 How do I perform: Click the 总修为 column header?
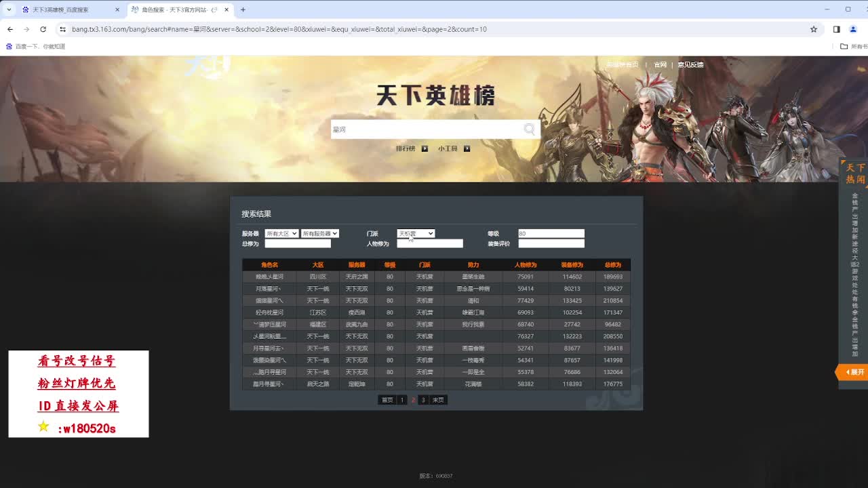612,265
